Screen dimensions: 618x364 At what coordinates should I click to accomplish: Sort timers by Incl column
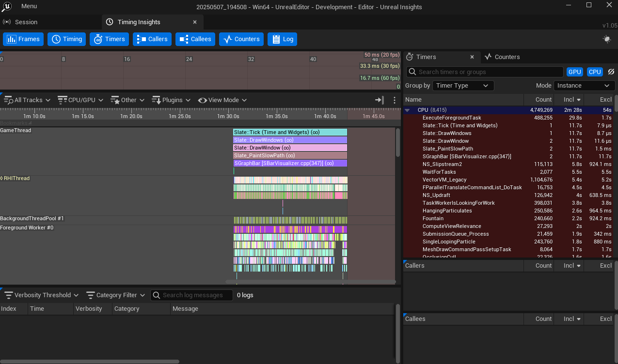coord(569,100)
